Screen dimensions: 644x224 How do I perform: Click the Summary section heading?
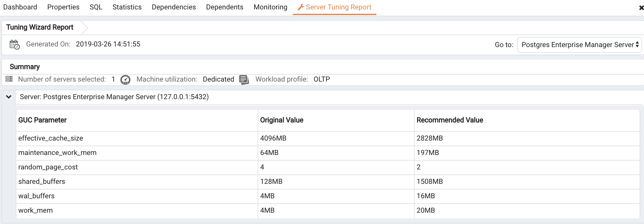pyautogui.click(x=25, y=67)
